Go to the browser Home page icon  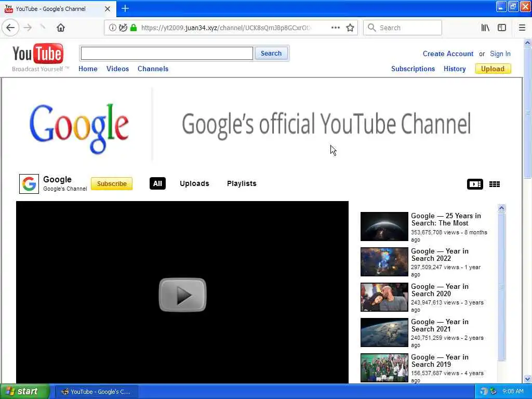point(61,28)
